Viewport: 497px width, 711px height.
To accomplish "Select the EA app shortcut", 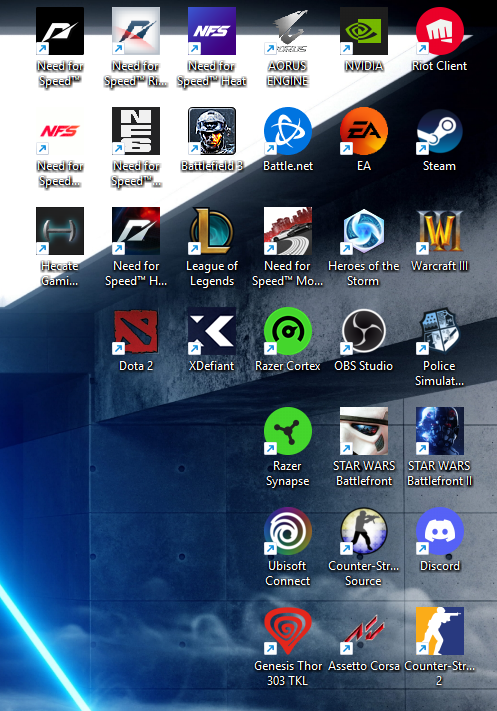I will tap(364, 131).
